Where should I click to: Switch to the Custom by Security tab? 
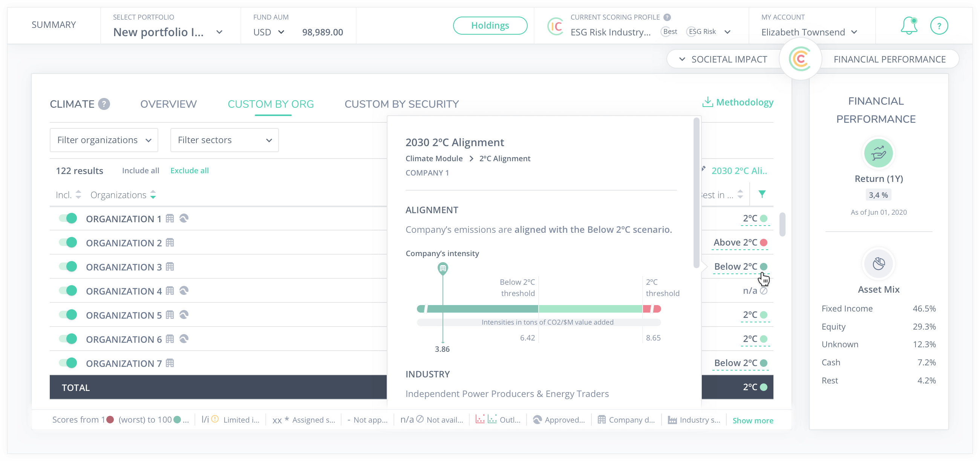pyautogui.click(x=401, y=104)
